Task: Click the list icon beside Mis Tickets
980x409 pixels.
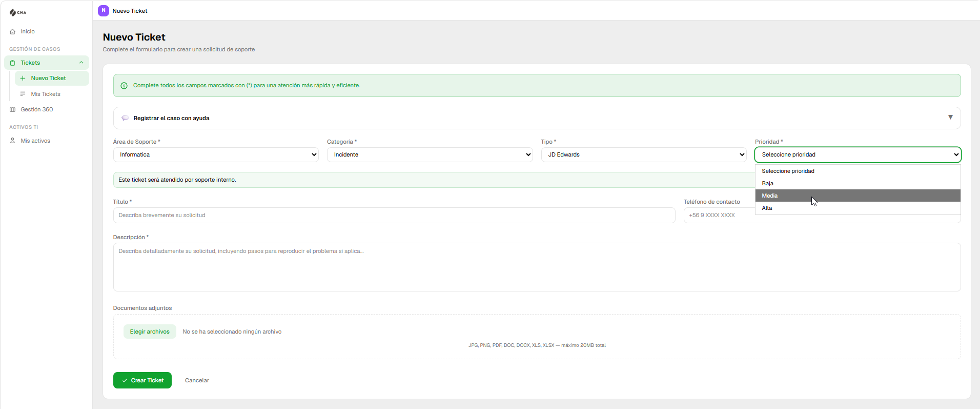Action: pyautogui.click(x=23, y=94)
